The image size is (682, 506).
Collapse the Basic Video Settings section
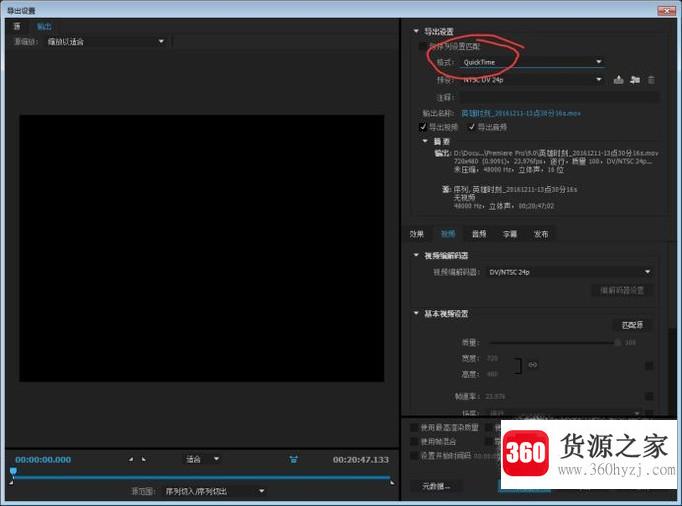click(x=416, y=313)
